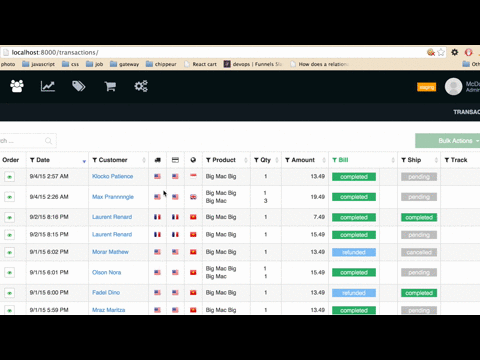Bookmark this page with the star icon

[x=441, y=52]
